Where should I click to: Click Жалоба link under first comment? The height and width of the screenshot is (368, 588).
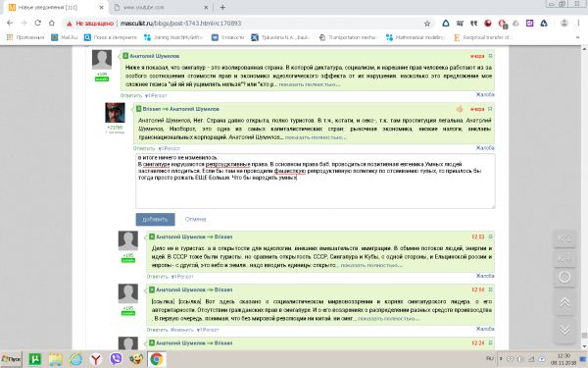click(x=485, y=94)
